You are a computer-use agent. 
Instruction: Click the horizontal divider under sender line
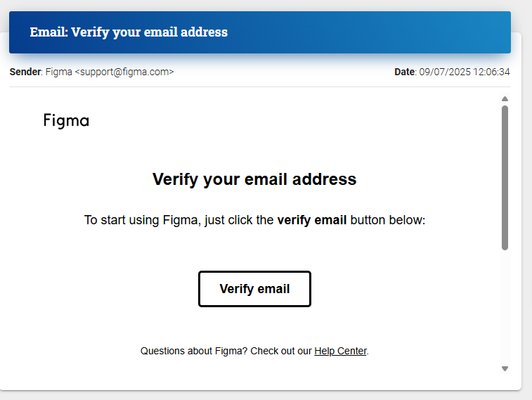[x=260, y=87]
